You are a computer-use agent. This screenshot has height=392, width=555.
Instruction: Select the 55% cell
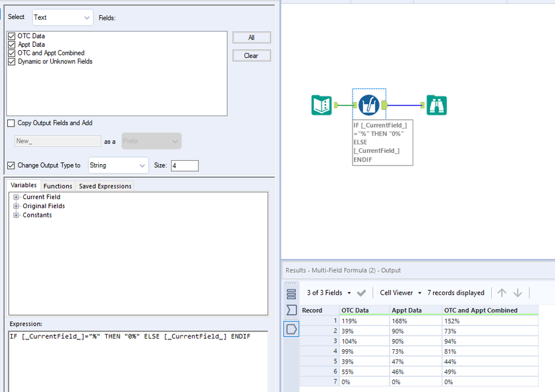(x=364, y=372)
